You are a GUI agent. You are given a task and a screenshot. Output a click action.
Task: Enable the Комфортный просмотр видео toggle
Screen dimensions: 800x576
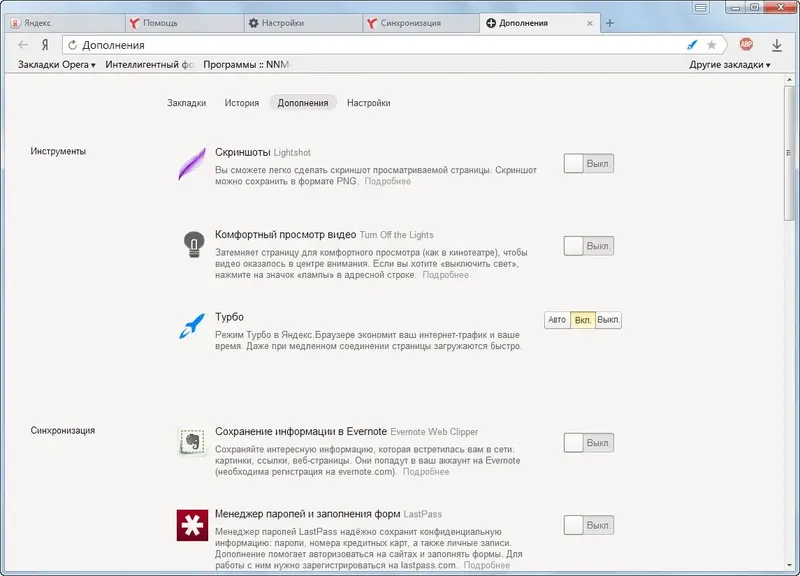(x=589, y=246)
